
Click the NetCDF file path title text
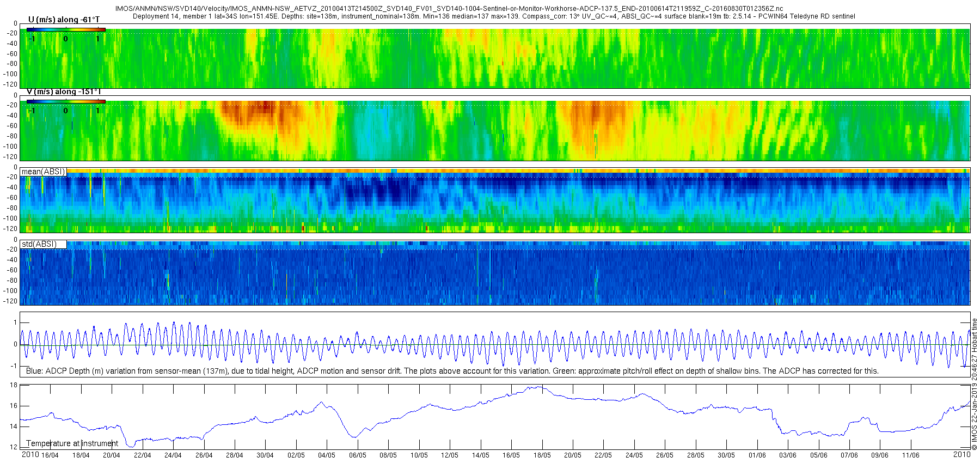tap(449, 9)
